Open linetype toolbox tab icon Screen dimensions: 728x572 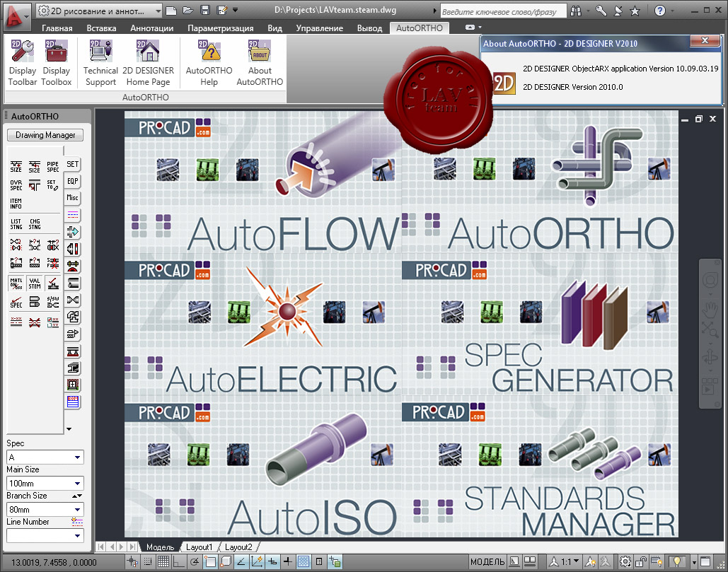pos(73,215)
